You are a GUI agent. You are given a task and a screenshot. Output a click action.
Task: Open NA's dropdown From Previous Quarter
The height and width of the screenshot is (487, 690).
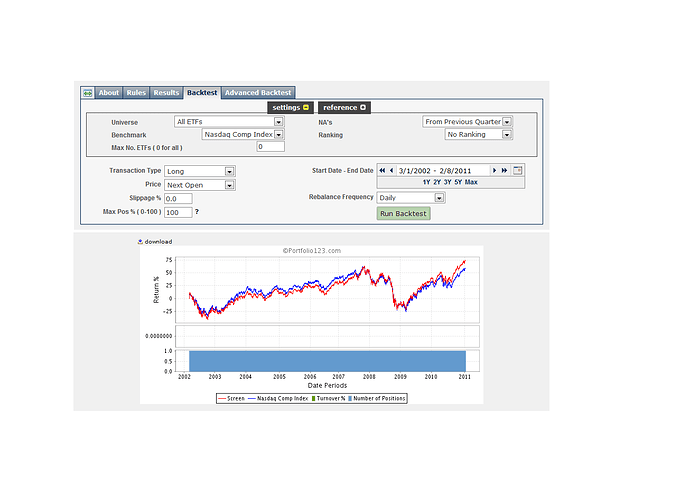(467, 122)
